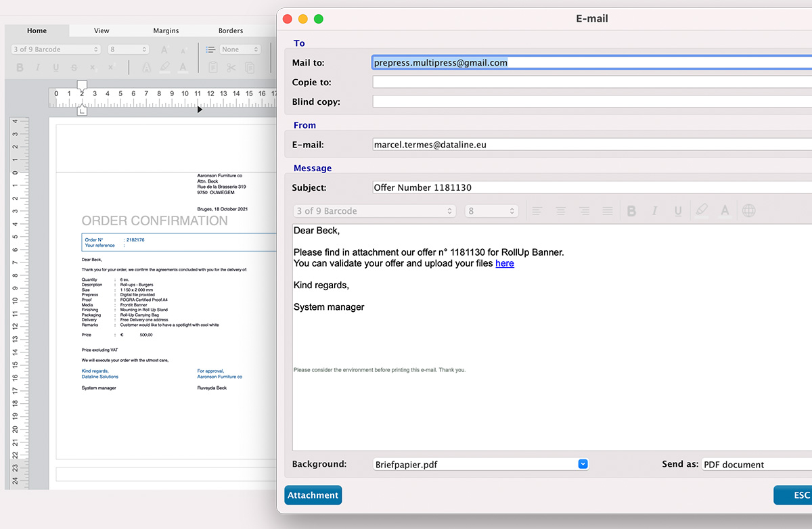Switch to the Margins tab
This screenshot has height=529, width=812.
pos(166,30)
